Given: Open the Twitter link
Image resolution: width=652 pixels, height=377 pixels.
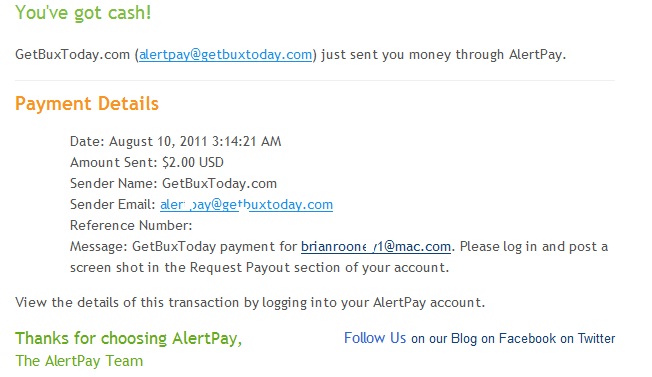Looking at the screenshot, I should [x=596, y=338].
